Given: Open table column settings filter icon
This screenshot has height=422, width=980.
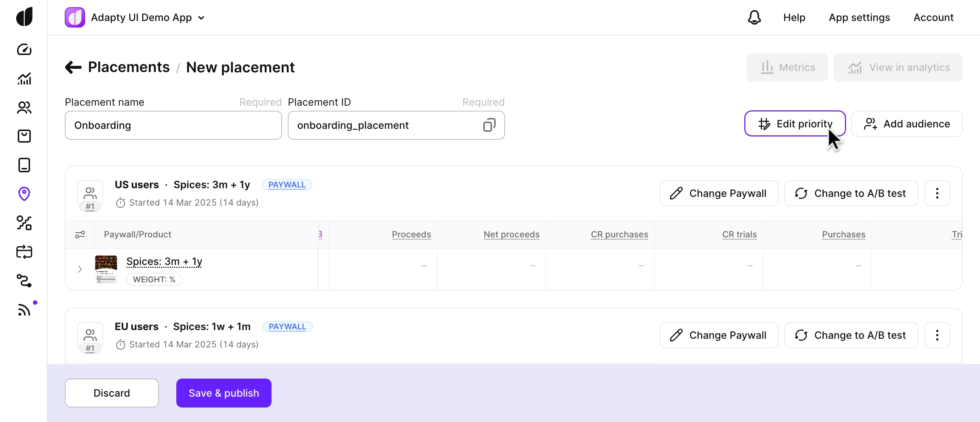Looking at the screenshot, I should [80, 235].
